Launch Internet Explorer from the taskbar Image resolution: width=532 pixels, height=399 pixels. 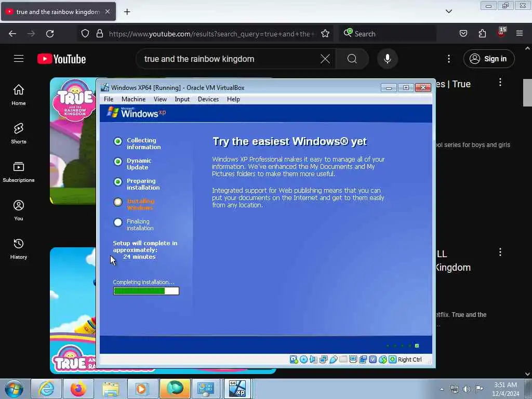[46, 389]
